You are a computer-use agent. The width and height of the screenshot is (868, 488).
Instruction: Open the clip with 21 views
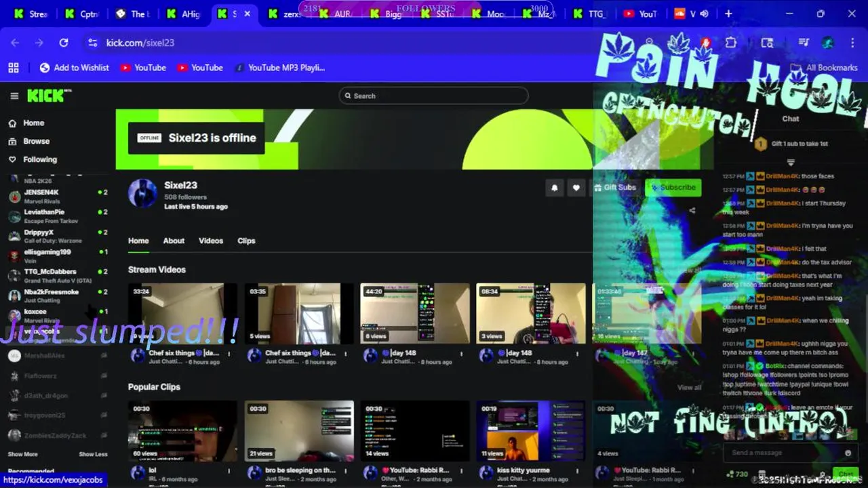pos(299,431)
